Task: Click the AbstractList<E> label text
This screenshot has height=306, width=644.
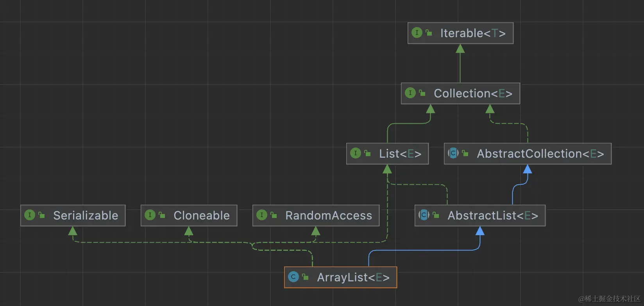Action: (x=493, y=216)
